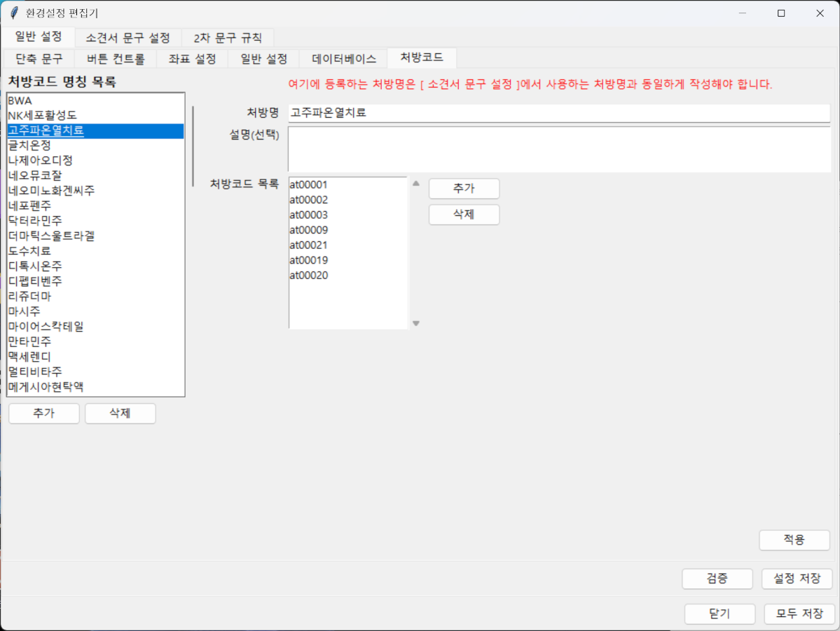Open the 2차 문구 규칙 tab

pos(227,38)
